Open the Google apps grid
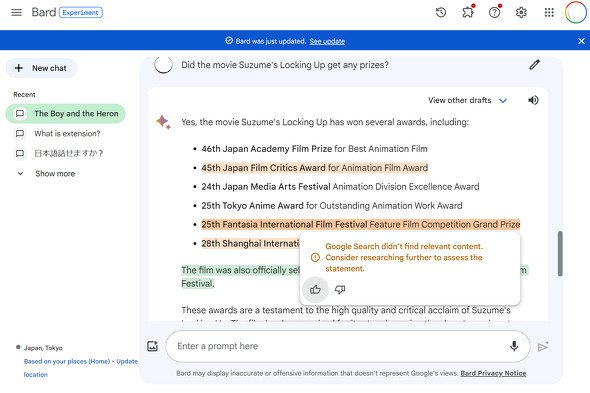 pyautogui.click(x=549, y=12)
